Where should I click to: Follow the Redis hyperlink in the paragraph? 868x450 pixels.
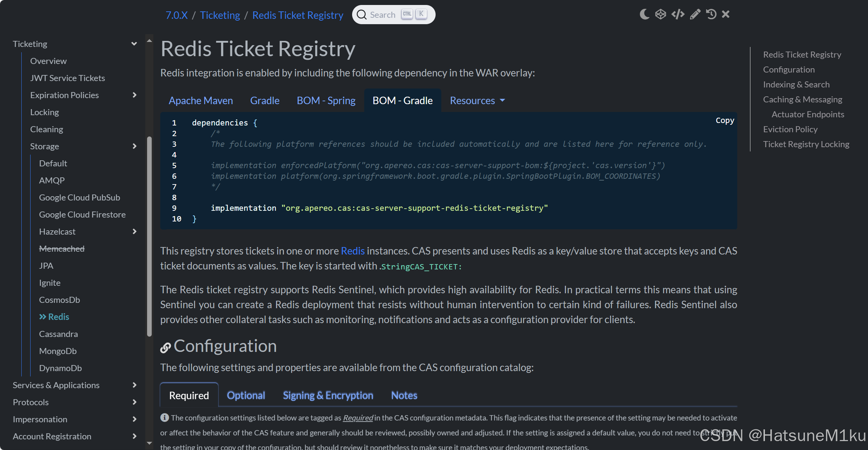(x=352, y=251)
